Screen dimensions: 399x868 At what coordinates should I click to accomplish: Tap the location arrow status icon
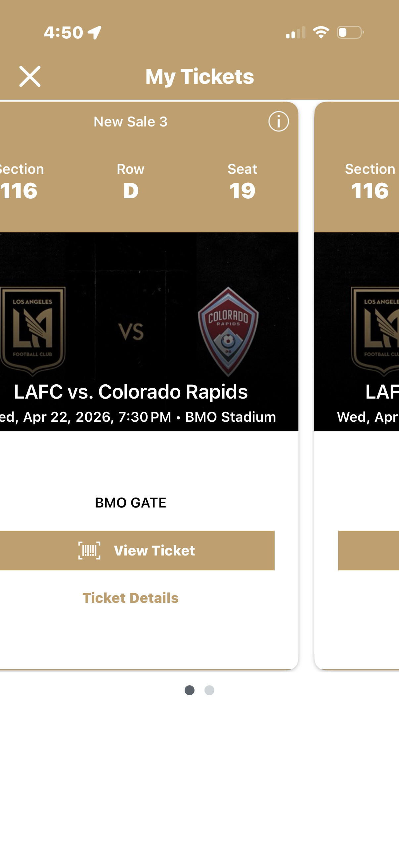click(95, 33)
